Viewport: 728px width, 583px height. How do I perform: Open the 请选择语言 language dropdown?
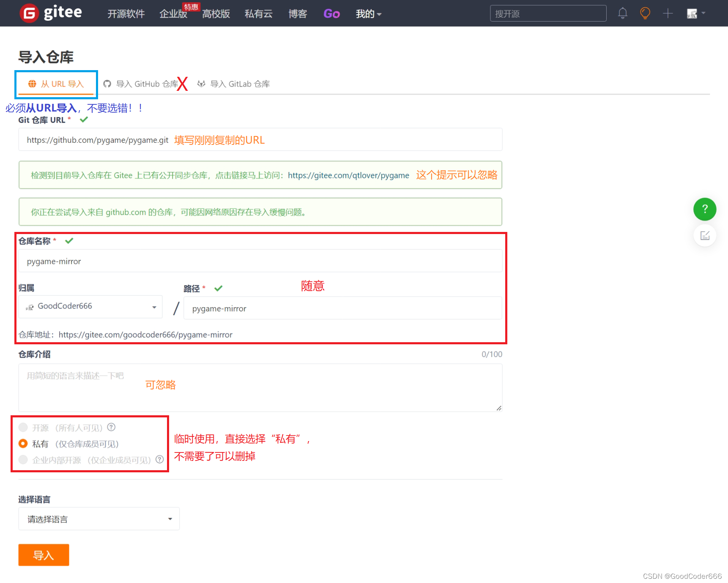pyautogui.click(x=99, y=519)
